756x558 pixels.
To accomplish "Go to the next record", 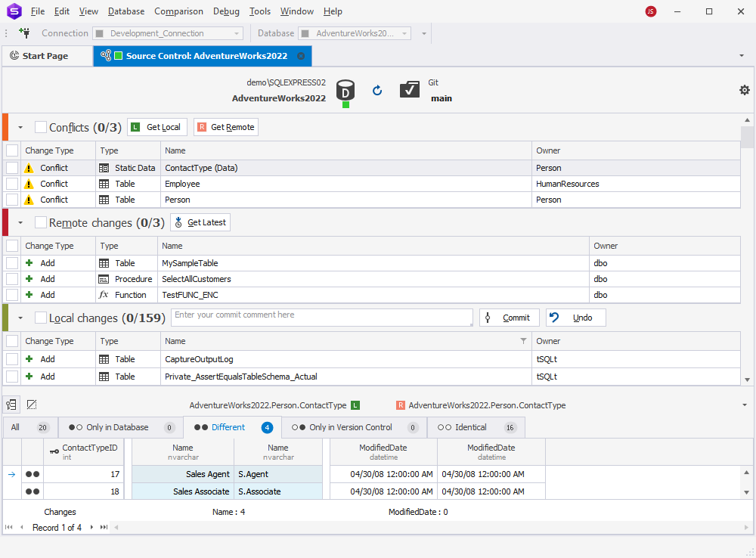I will 91,527.
